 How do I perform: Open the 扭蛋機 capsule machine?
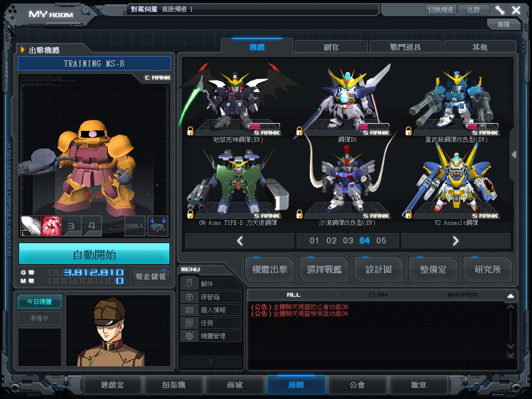(x=174, y=385)
